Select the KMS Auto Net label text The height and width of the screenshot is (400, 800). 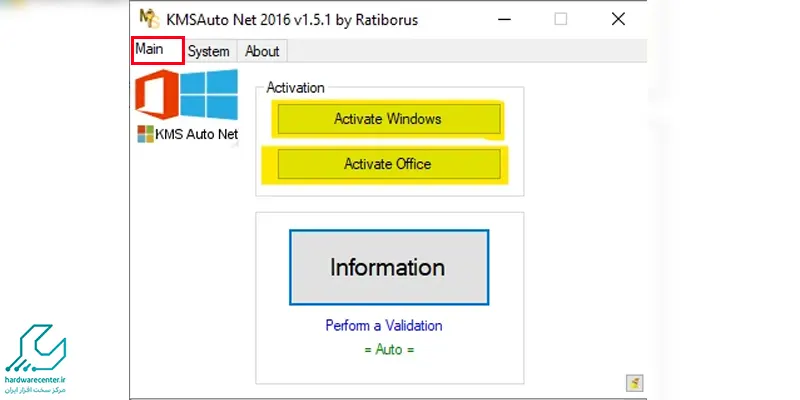point(196,134)
